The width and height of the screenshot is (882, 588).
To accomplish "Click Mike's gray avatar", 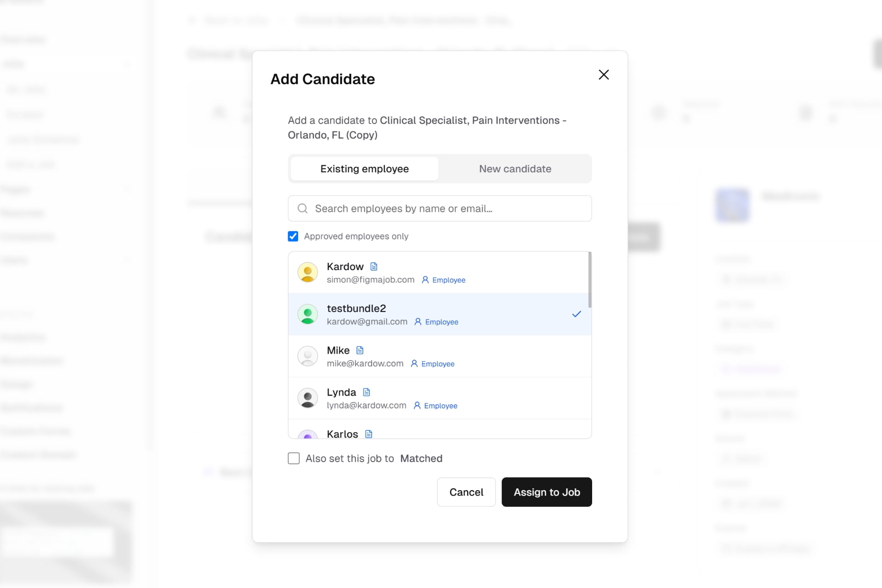I will [308, 356].
